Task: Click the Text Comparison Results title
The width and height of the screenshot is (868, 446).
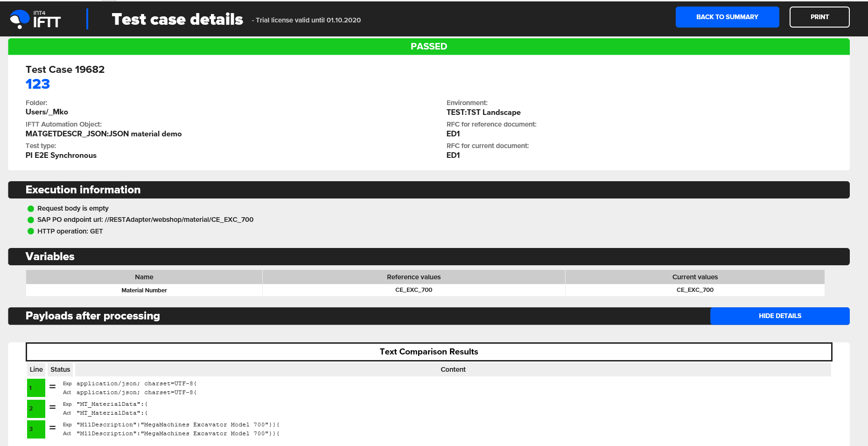Action: (x=428, y=352)
